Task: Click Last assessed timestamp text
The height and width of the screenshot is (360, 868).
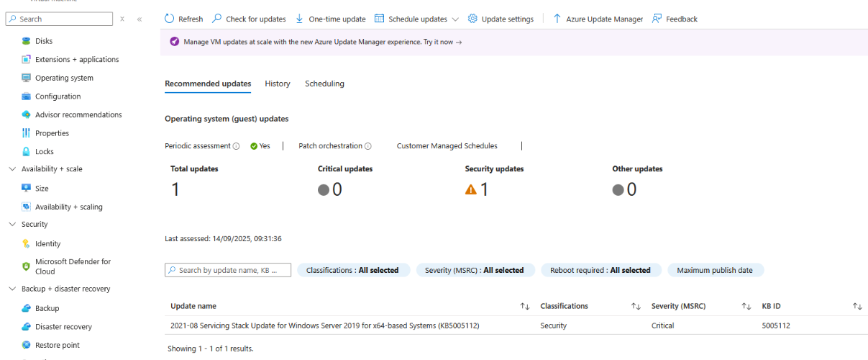Action: 223,238
